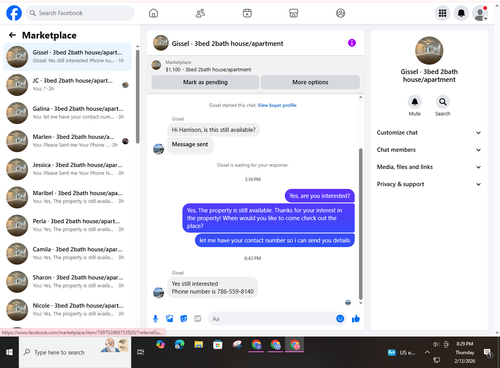Viewport: 500px width, 368px height.
Task: Open Microsoft Edge from taskbar
Action: (x=179, y=344)
